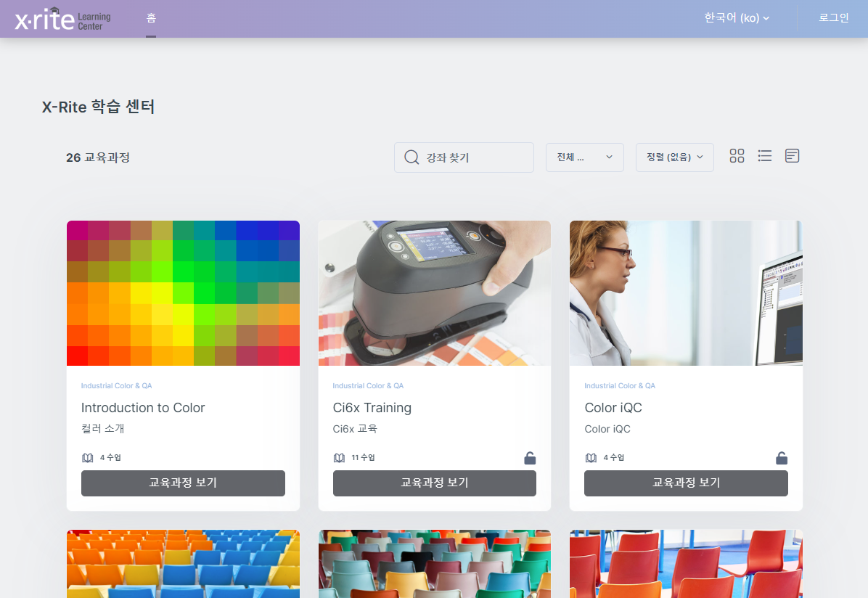
Task: Select the X-Rite 학습 센터 heading
Action: 99,106
